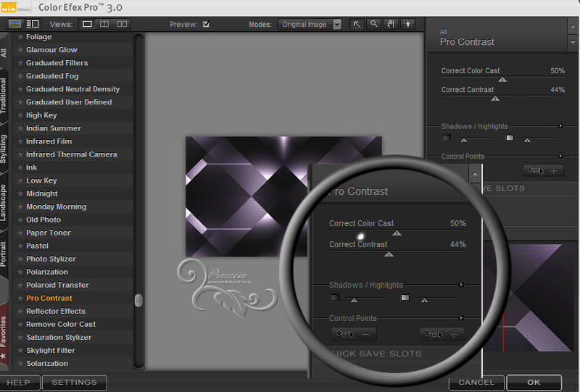This screenshot has height=392, width=580.
Task: Toggle favorite star for Foliage
Action: coord(20,37)
